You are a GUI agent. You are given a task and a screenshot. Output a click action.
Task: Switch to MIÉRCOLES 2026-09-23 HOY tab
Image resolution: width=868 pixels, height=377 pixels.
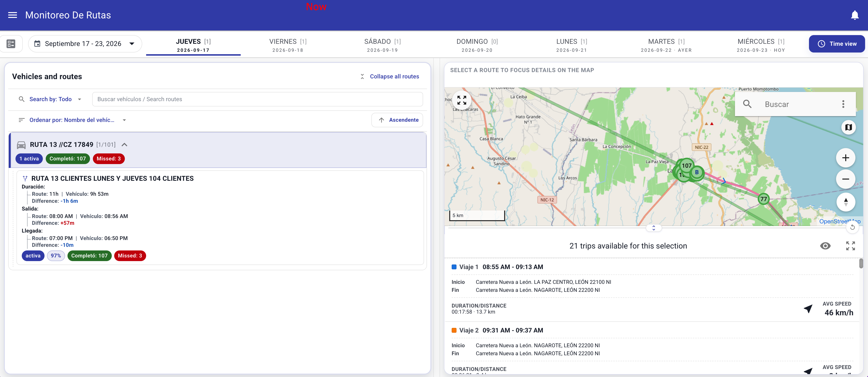(761, 45)
